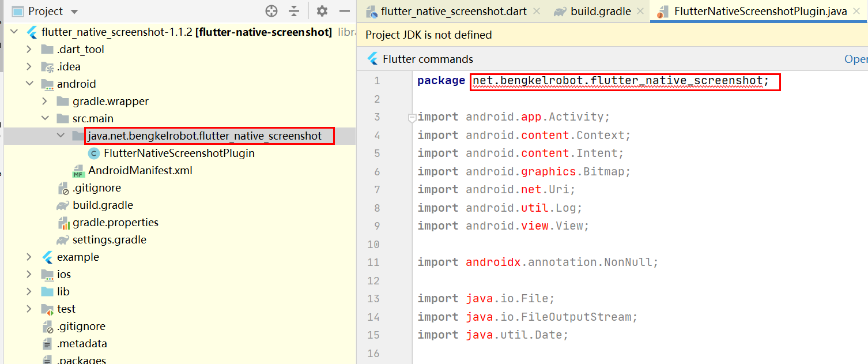Image resolution: width=868 pixels, height=364 pixels.
Task: Select the .metadata file
Action: click(x=82, y=343)
